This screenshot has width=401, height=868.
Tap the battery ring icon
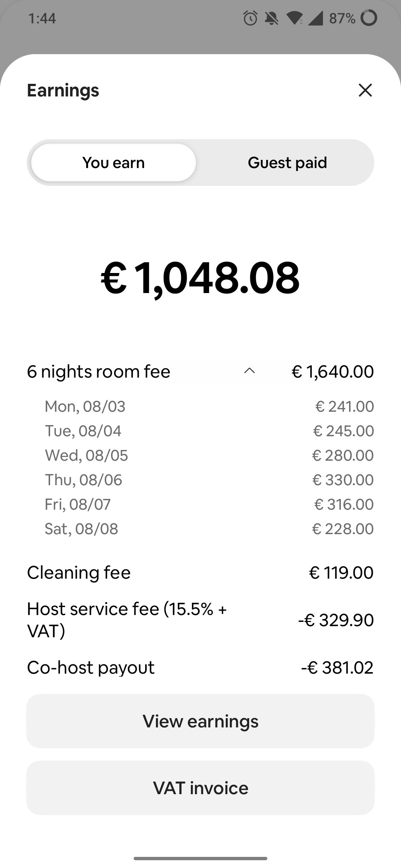pyautogui.click(x=369, y=18)
